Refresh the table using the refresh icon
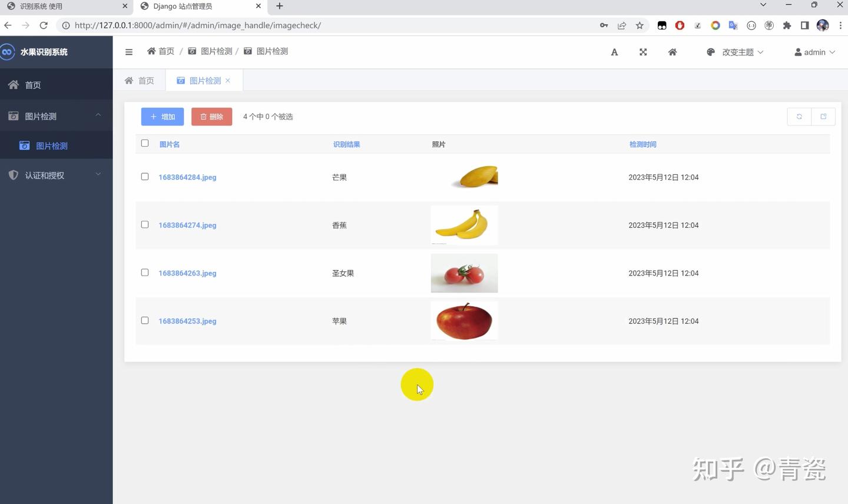The height and width of the screenshot is (504, 848). click(799, 116)
